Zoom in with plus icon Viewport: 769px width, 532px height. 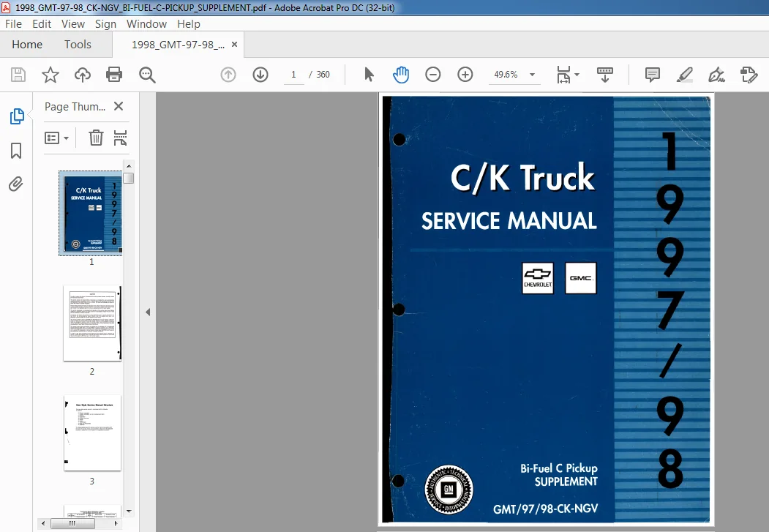465,75
